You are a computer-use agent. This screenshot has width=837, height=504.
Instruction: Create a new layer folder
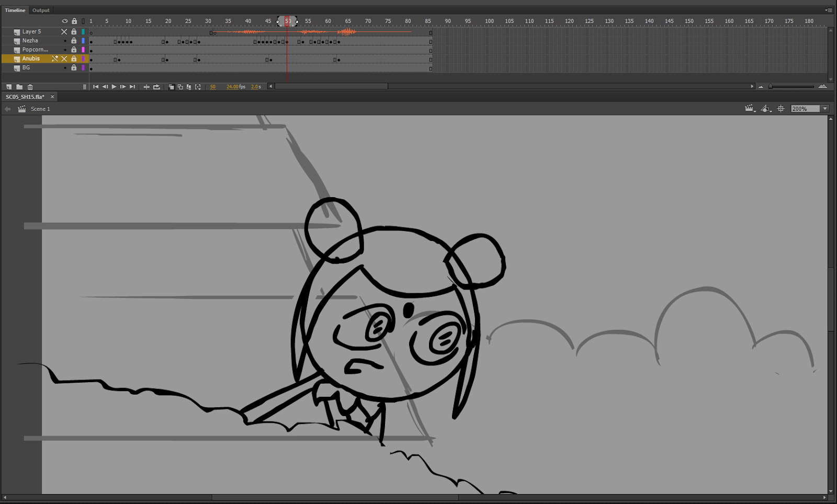[x=19, y=87]
